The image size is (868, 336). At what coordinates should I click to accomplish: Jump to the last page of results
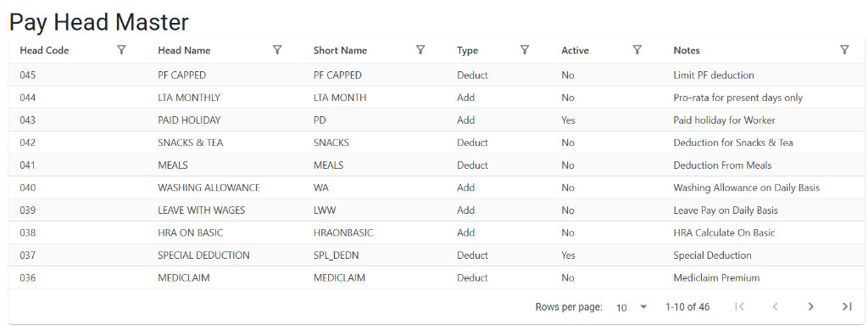847,306
